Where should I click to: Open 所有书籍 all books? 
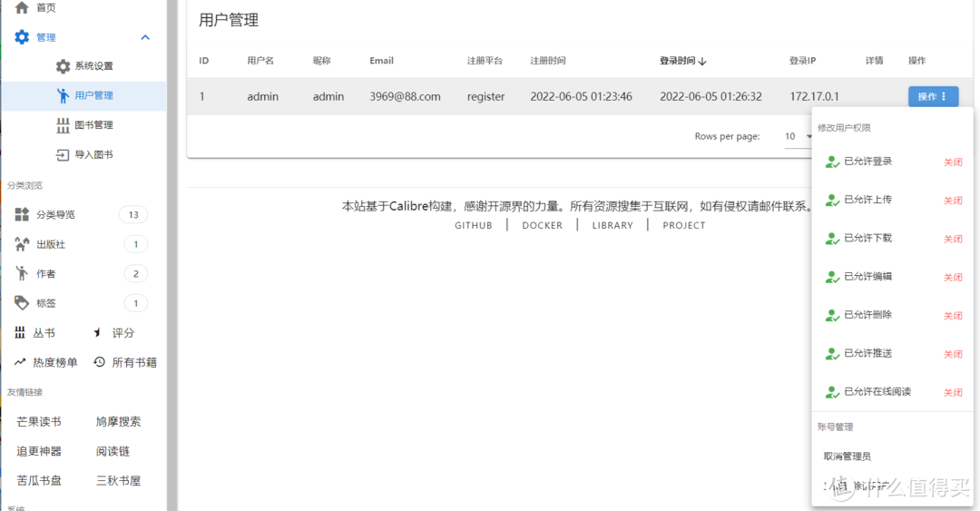tap(134, 362)
